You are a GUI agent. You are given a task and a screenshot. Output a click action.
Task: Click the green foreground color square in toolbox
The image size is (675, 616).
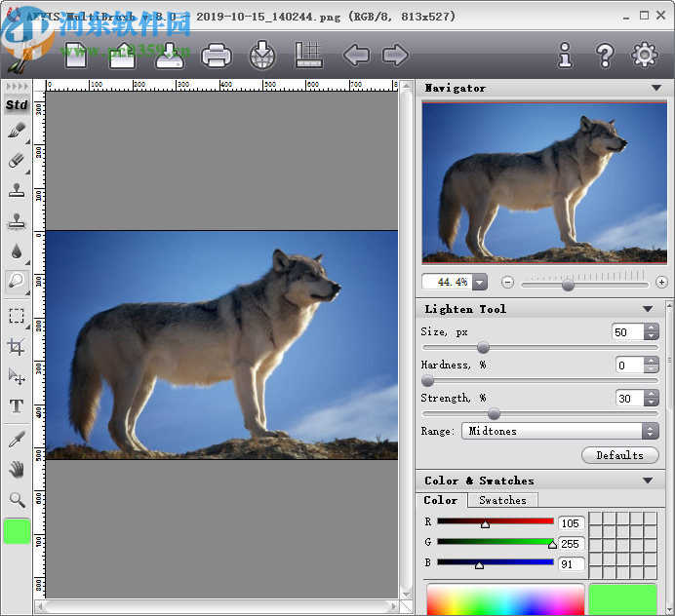pos(18,531)
